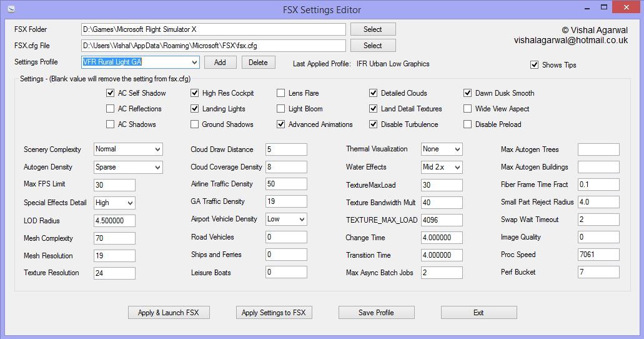Viewport: 644px width, 339px height.
Task: Toggle the Shows Tips checkbox
Action: [x=534, y=65]
